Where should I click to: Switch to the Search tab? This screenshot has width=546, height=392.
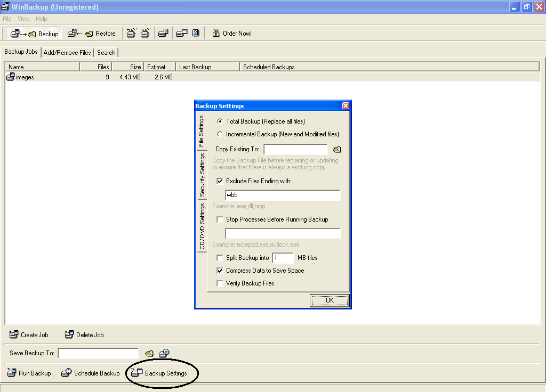[x=106, y=53]
